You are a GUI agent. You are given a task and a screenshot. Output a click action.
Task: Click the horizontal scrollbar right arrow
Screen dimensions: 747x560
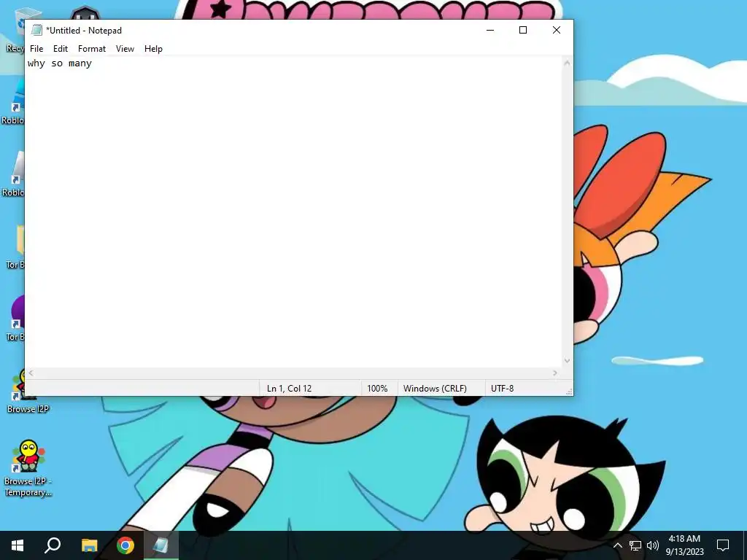[x=555, y=373]
